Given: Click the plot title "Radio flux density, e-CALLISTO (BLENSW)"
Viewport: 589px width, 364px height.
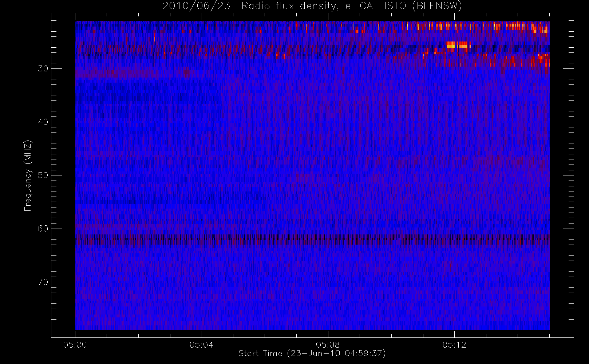Looking at the screenshot, I should (352, 6).
